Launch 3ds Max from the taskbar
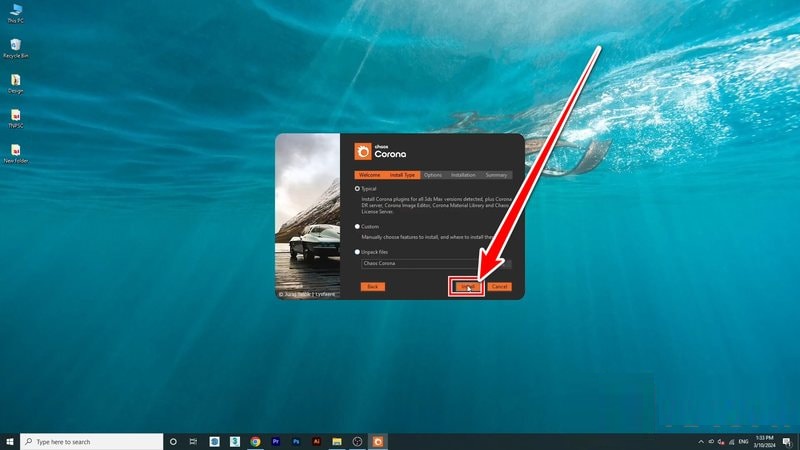This screenshot has height=450, width=800. pos(235,442)
